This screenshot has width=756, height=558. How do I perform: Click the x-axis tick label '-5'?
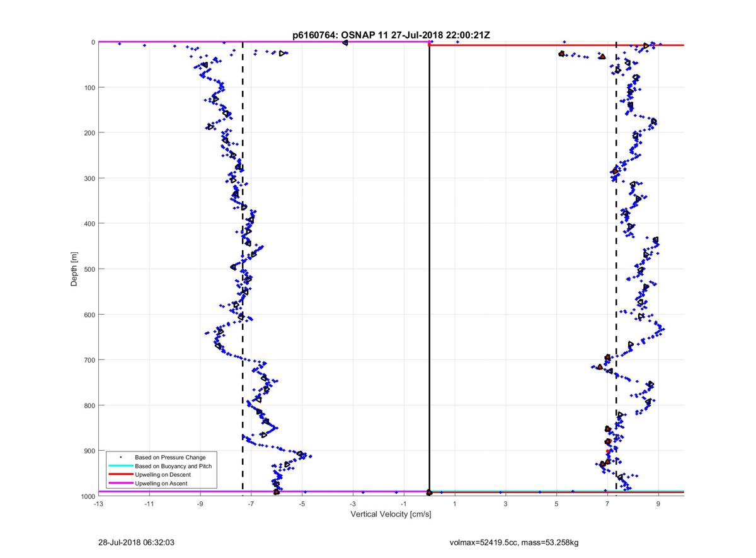pos(302,504)
